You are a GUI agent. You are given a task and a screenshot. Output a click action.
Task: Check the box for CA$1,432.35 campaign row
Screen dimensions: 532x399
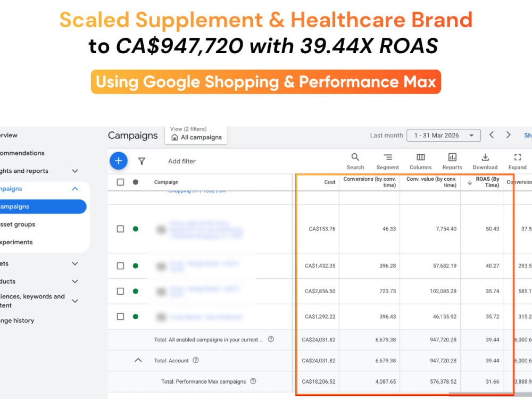click(x=120, y=265)
